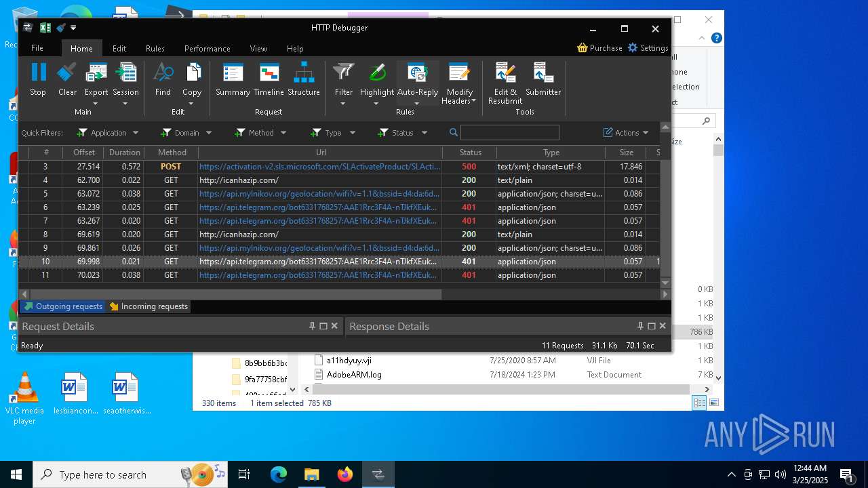Select the Outgoing requests tab
Screen dimensions: 868x488
pyautogui.click(x=62, y=306)
